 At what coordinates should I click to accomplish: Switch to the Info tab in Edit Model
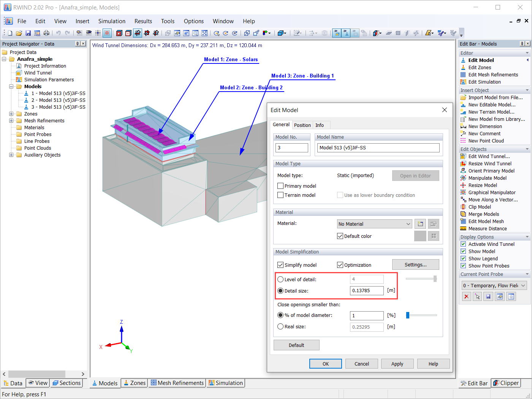pos(320,125)
